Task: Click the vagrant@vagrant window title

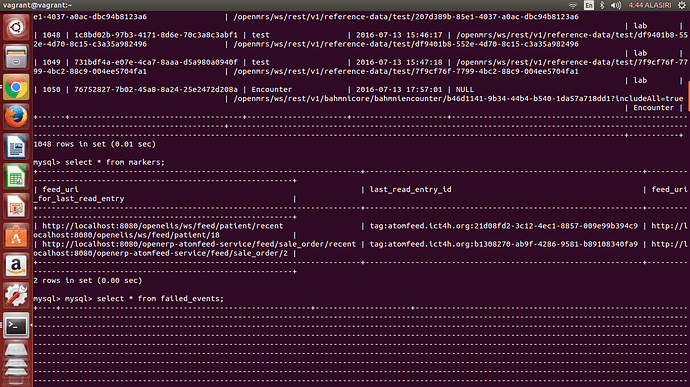Action: [37, 5]
